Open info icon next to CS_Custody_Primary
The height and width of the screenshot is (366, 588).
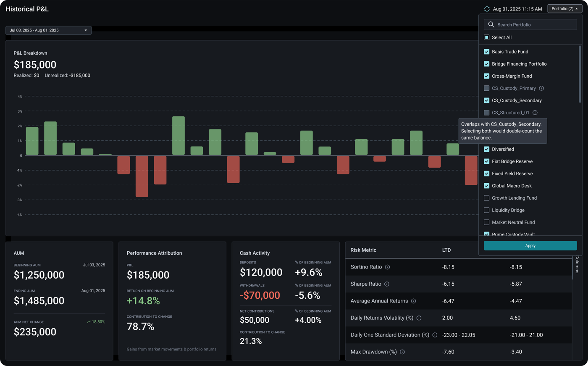point(541,88)
